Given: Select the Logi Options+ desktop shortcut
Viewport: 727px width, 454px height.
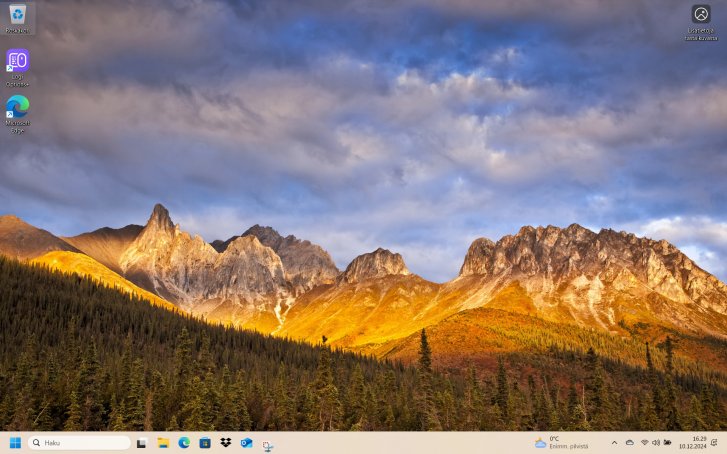Looking at the screenshot, I should (17, 62).
